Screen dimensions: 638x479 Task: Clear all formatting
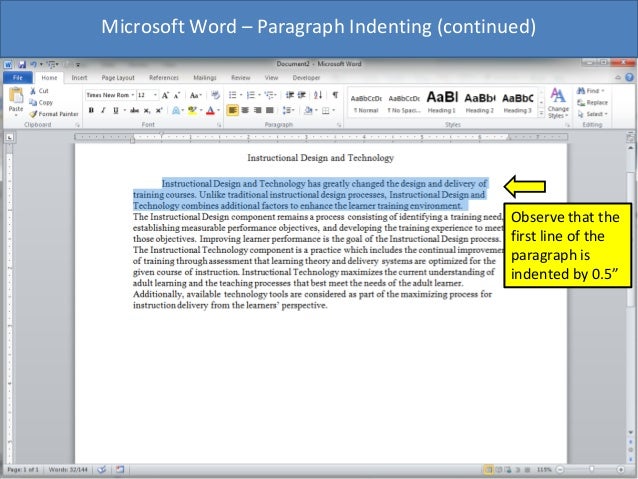(x=215, y=95)
